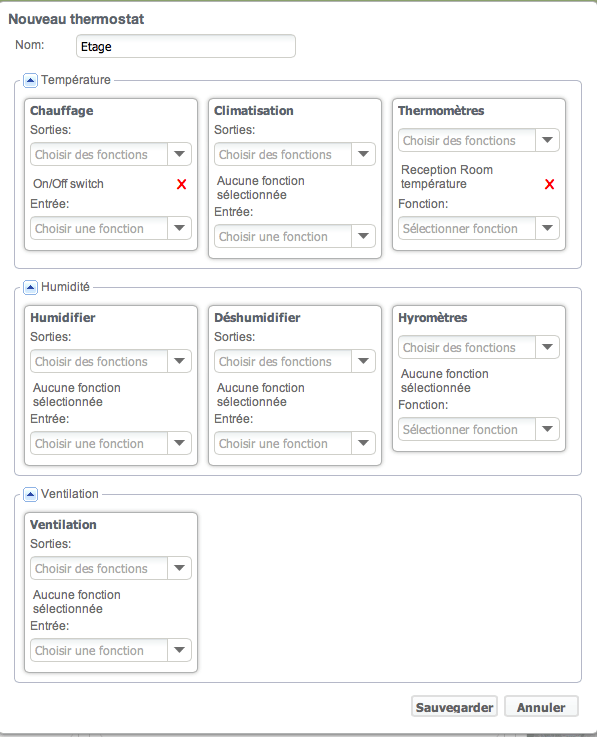Collapse the Température section
The height and width of the screenshot is (737, 597).
pyautogui.click(x=30, y=80)
